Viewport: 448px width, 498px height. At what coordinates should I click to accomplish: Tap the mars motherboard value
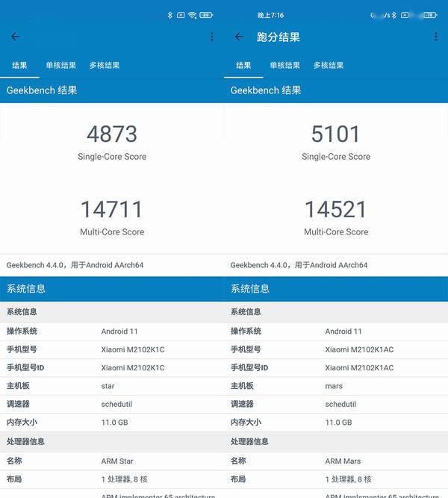[x=334, y=386]
